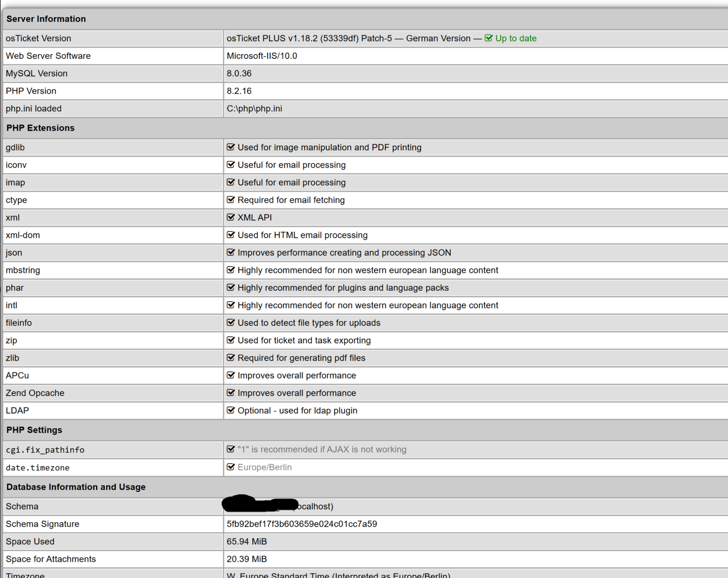
Task: Click the imap row check icon
Action: click(231, 182)
